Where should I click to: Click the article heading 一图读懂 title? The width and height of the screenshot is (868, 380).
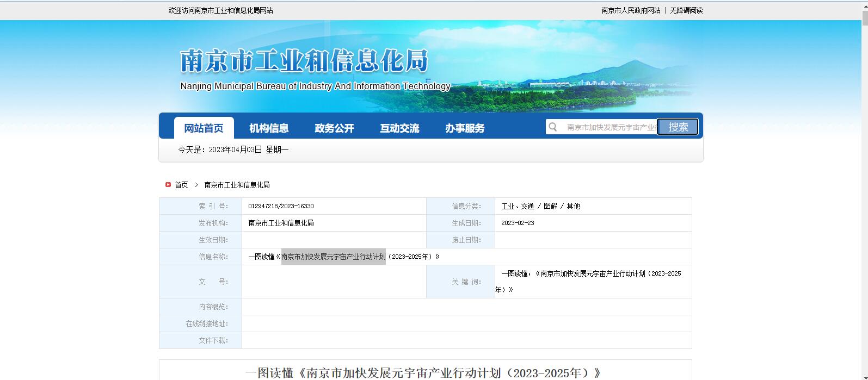pyautogui.click(x=424, y=373)
